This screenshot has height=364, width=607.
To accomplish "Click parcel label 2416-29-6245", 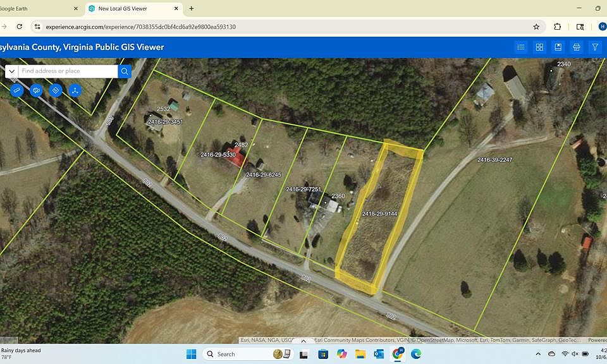I will [264, 174].
